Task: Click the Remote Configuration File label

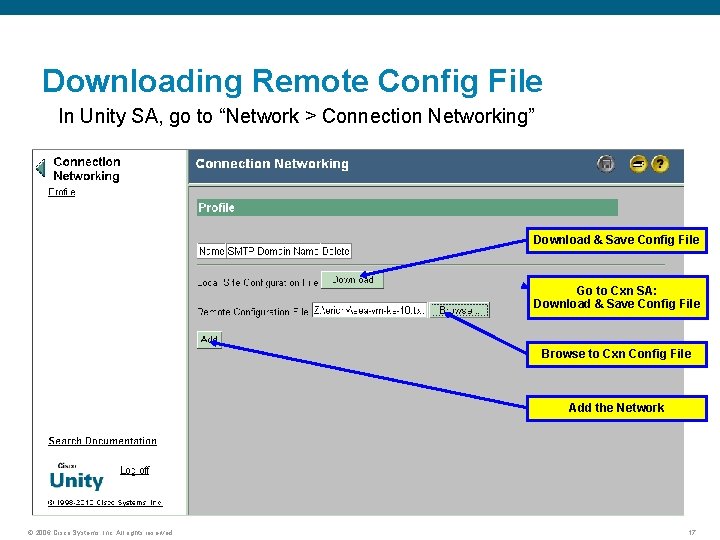Action: point(253,311)
